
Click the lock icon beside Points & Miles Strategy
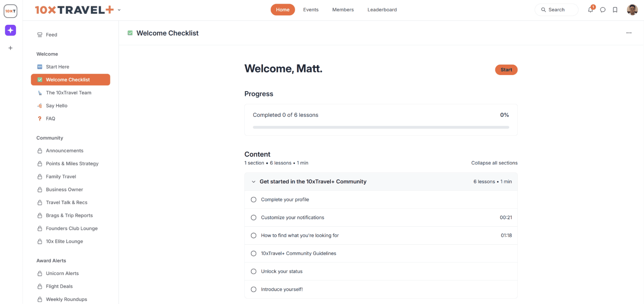40,164
